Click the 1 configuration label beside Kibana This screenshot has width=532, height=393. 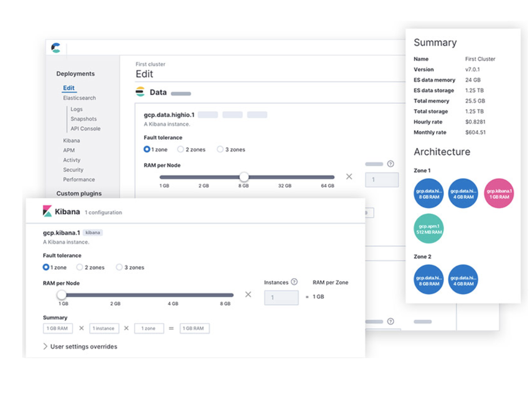pyautogui.click(x=104, y=212)
